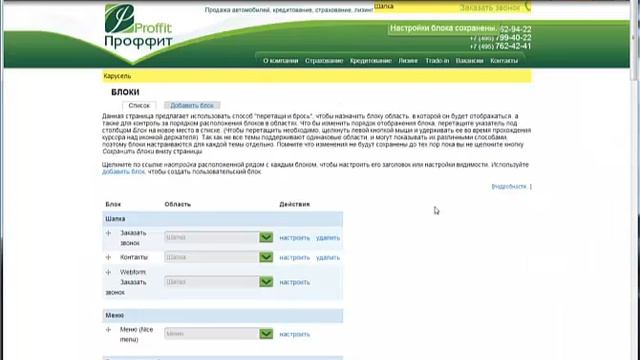The height and width of the screenshot is (360, 640).
Task: Click настроить for Заказать звонок block
Action: coord(295,238)
